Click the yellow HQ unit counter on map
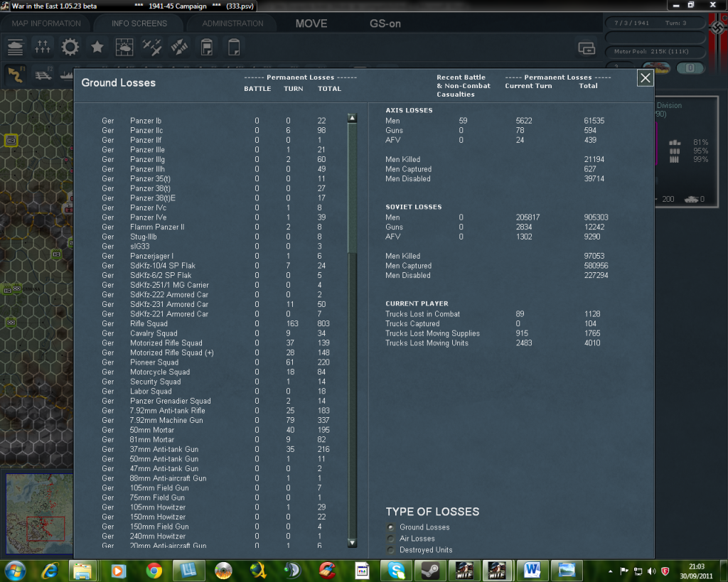The width and height of the screenshot is (728, 582). click(x=11, y=140)
